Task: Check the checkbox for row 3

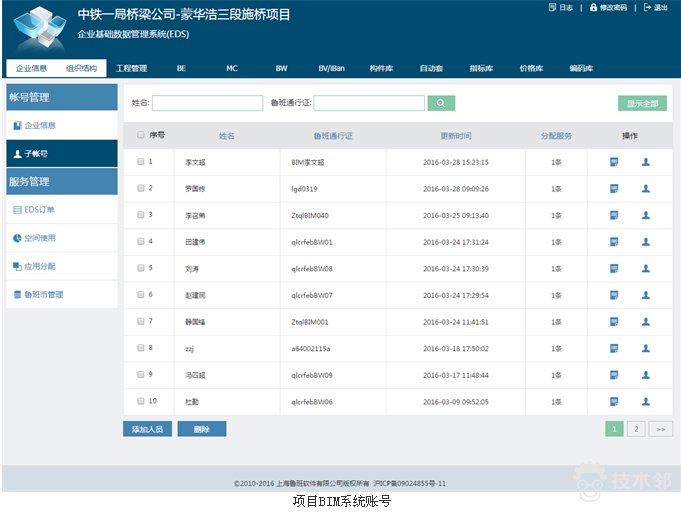Action: point(141,215)
